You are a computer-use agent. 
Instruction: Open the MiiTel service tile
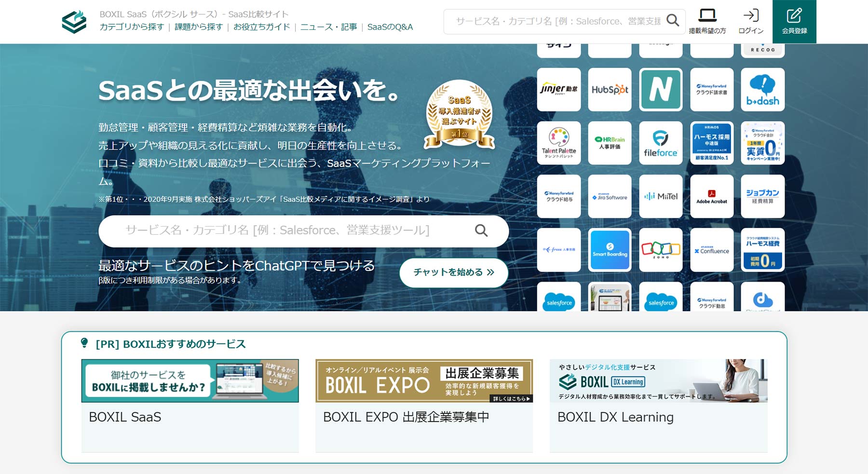click(x=661, y=196)
